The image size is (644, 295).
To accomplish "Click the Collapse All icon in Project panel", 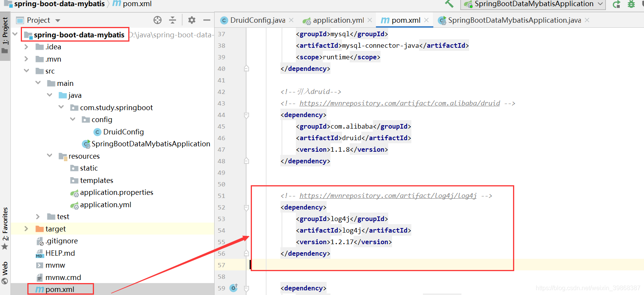I will (173, 20).
